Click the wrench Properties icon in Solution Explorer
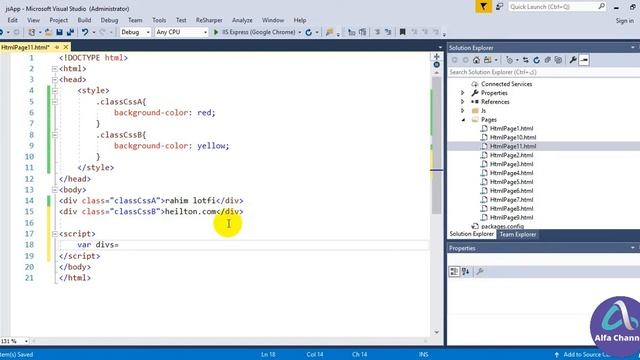 point(573,60)
